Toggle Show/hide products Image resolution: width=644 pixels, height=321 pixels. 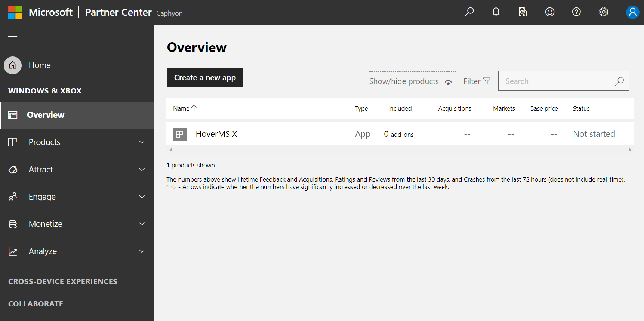[x=412, y=81]
